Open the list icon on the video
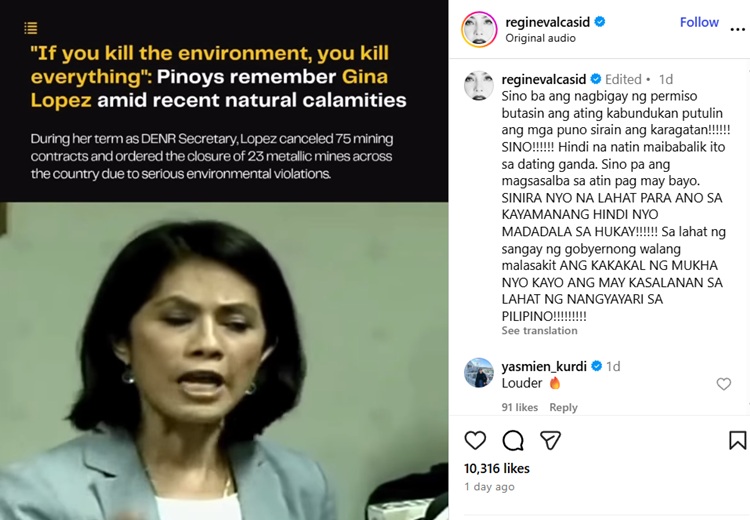This screenshot has height=520, width=750. click(x=31, y=29)
